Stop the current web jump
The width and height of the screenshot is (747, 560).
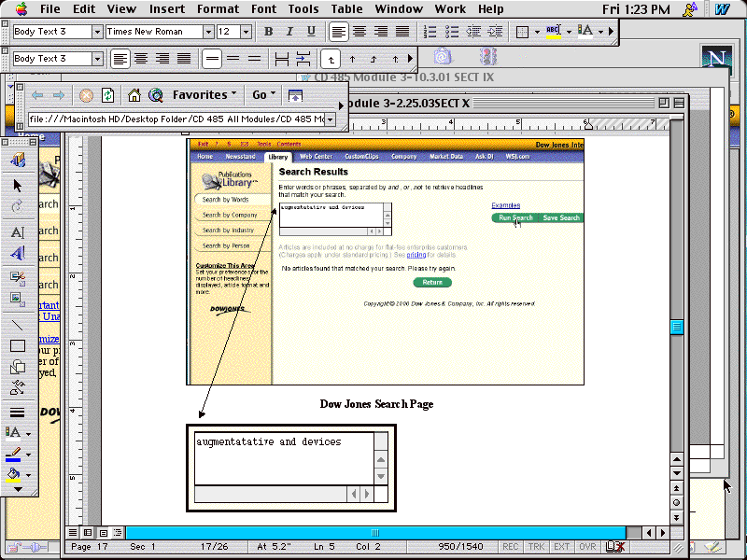pos(86,95)
